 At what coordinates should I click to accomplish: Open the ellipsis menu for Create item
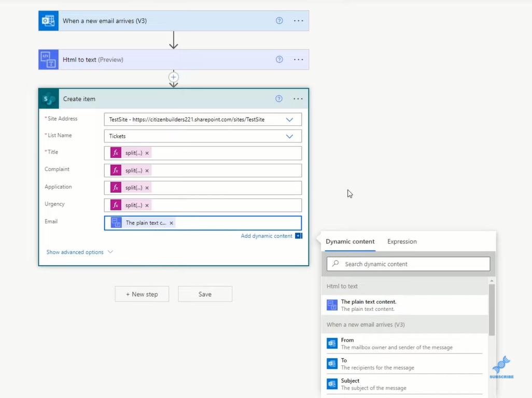pos(298,98)
